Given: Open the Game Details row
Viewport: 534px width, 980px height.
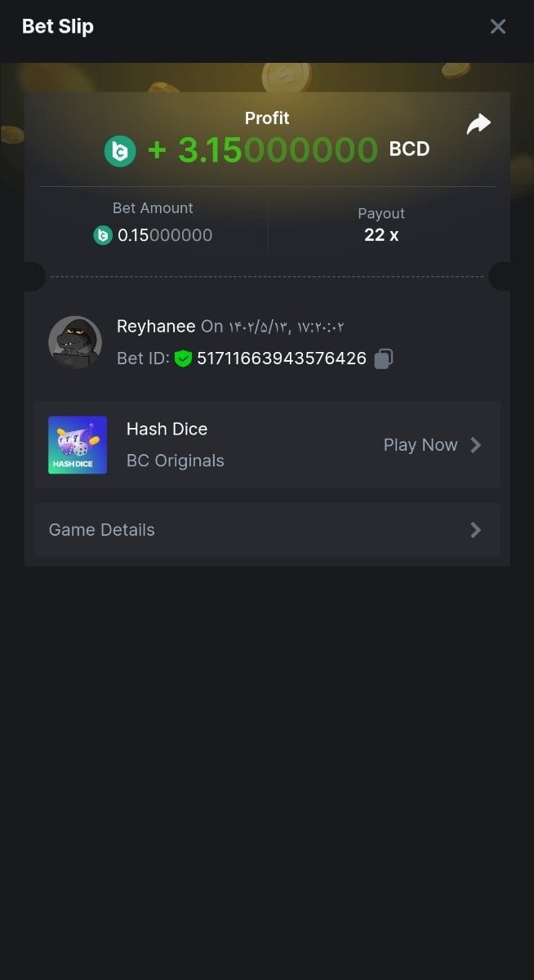Looking at the screenshot, I should 266,530.
